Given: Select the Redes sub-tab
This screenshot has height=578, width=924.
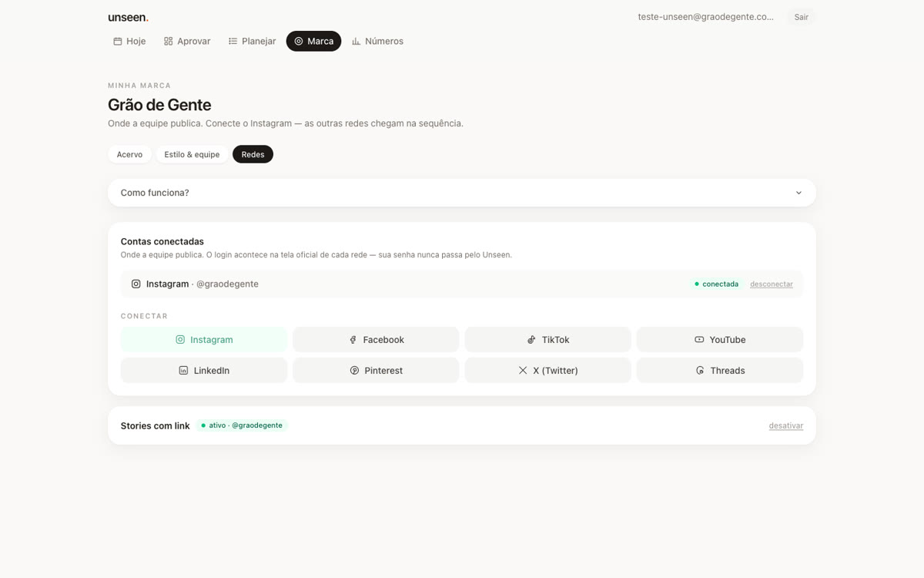Looking at the screenshot, I should point(253,154).
